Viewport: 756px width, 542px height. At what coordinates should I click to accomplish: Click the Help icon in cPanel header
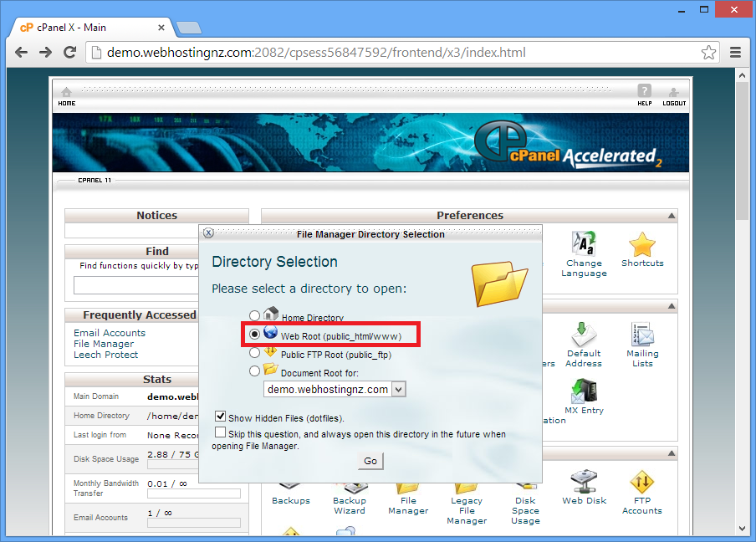click(x=644, y=93)
